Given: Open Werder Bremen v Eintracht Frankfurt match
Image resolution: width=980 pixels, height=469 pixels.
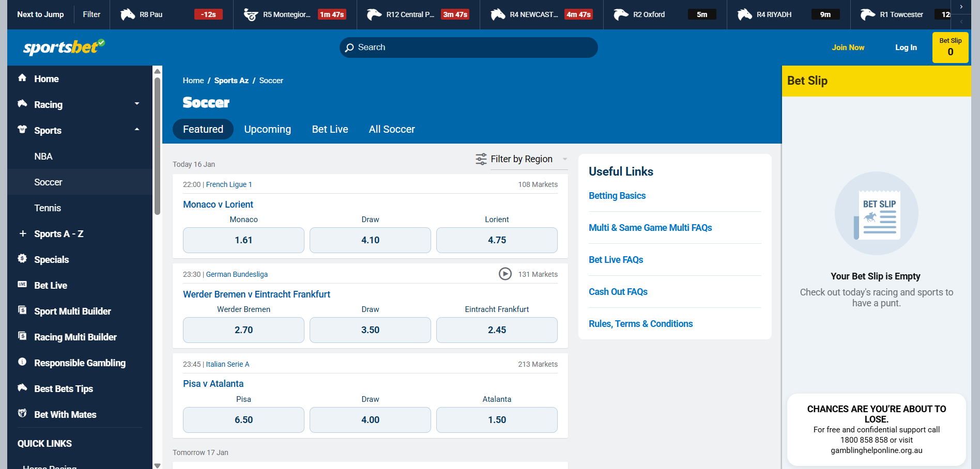Looking at the screenshot, I should (256, 294).
